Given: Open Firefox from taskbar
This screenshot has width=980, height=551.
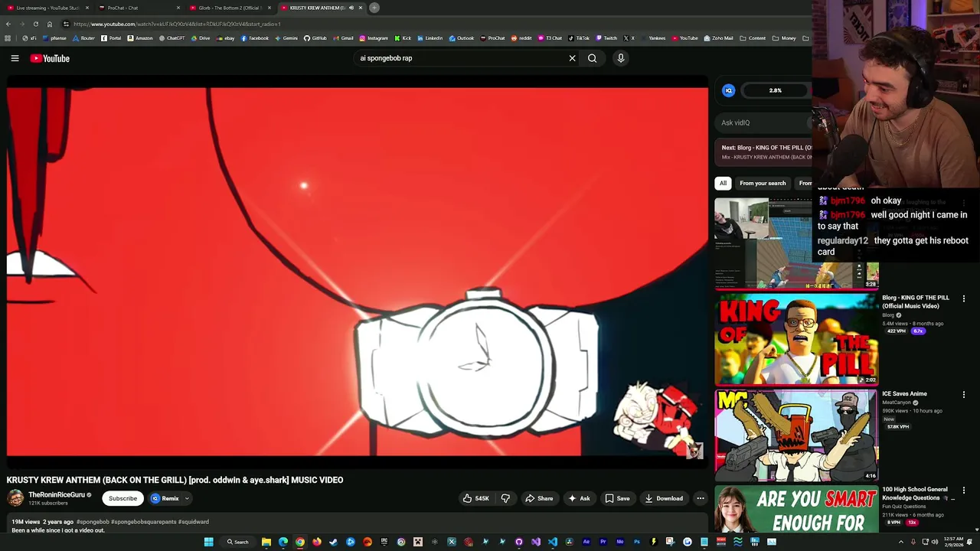Looking at the screenshot, I should [x=317, y=542].
